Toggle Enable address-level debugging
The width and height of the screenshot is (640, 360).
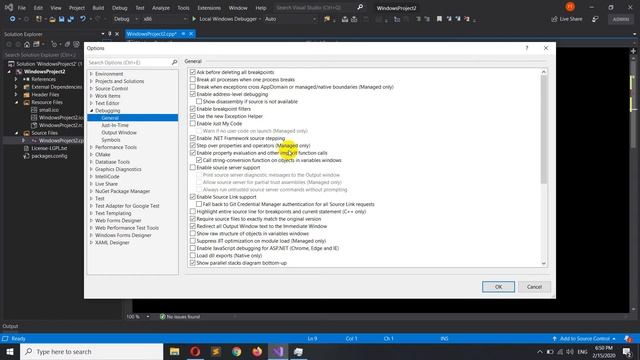(193, 94)
